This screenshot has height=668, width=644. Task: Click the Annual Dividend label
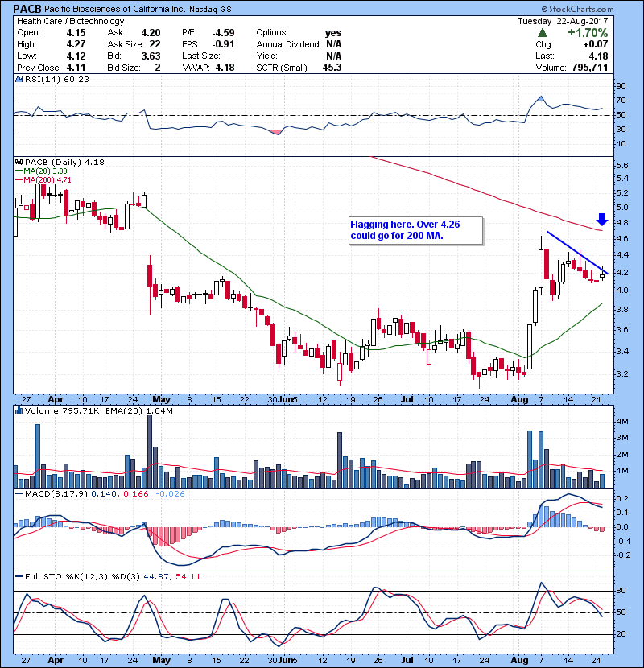288,44
